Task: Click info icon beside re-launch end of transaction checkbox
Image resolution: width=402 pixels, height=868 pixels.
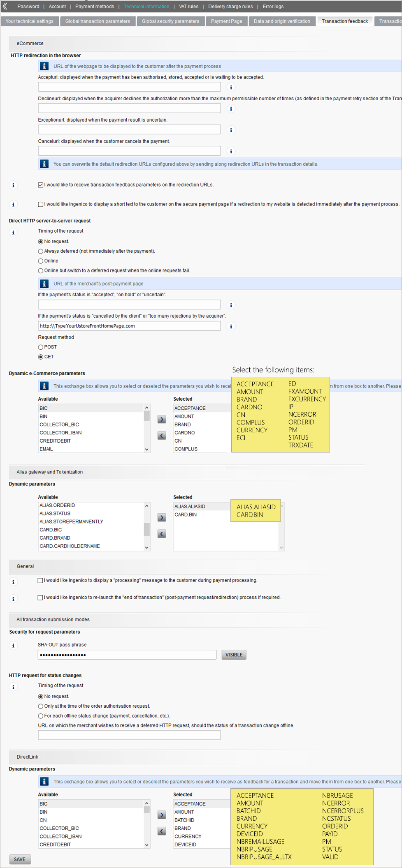Action: coord(13,599)
